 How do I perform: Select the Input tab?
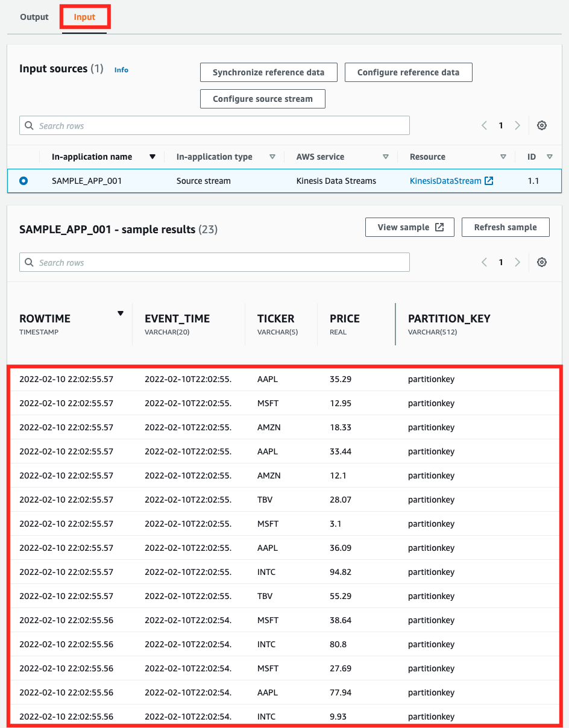84,17
